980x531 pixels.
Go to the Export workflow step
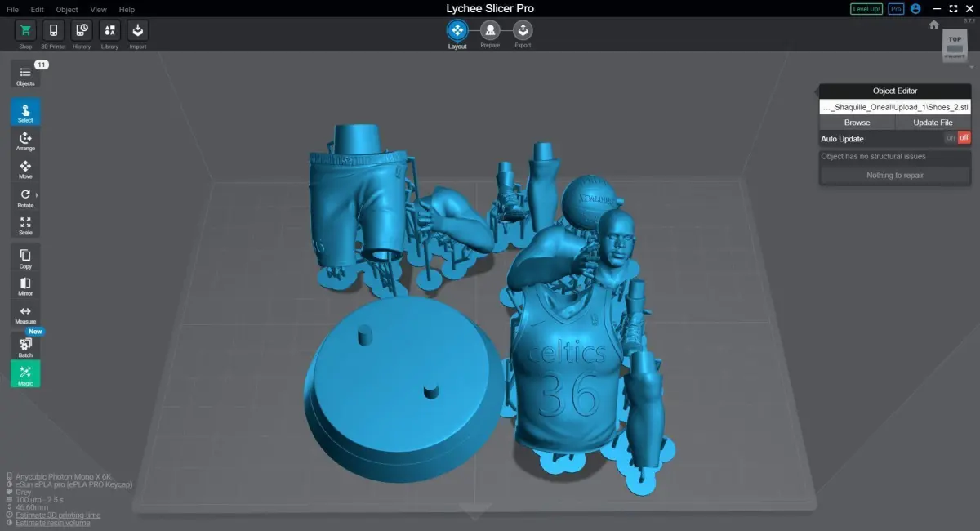click(523, 30)
